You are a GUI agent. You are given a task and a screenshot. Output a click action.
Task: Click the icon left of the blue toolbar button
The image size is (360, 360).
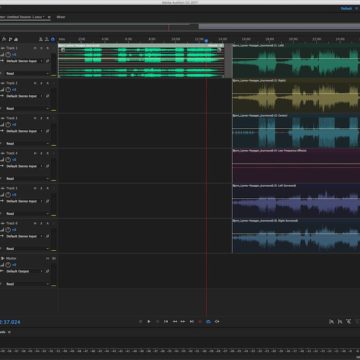pos(47,39)
